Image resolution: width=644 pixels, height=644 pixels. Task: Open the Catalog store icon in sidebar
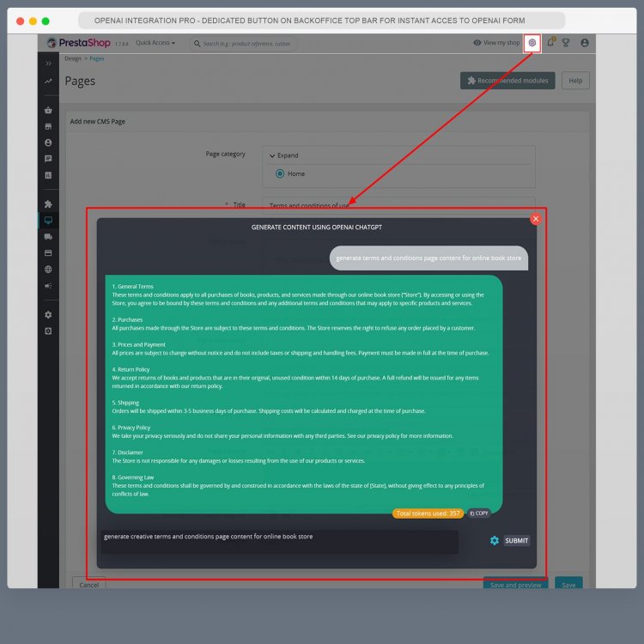click(x=48, y=126)
